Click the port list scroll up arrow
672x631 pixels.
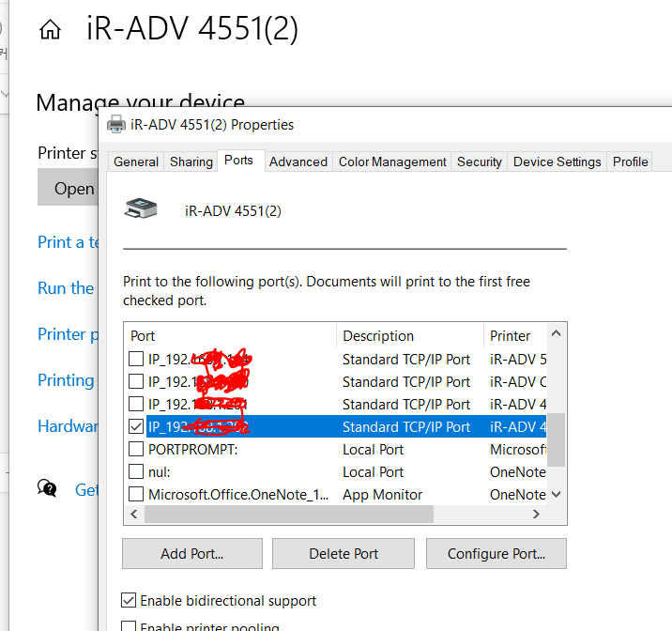[x=556, y=333]
